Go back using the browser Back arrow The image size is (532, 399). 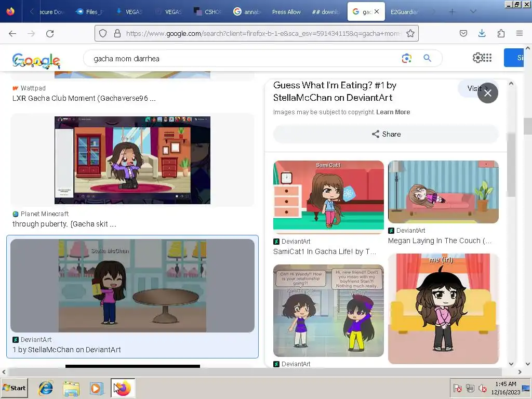[x=12, y=33]
